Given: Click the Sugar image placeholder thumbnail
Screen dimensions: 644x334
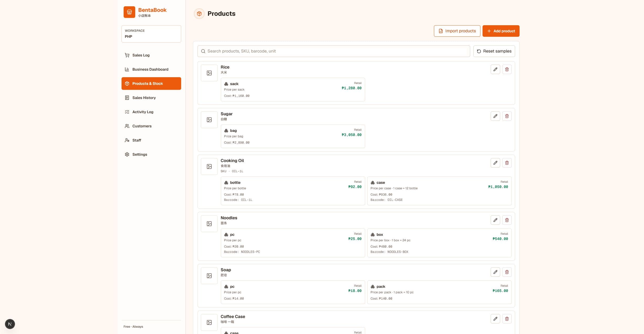Looking at the screenshot, I should tap(209, 120).
